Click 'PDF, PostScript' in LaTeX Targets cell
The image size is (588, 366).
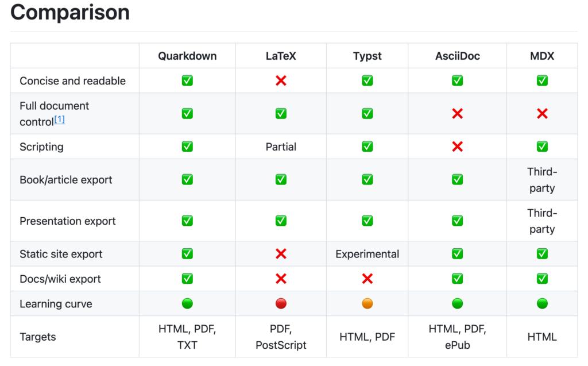pyautogui.click(x=281, y=337)
